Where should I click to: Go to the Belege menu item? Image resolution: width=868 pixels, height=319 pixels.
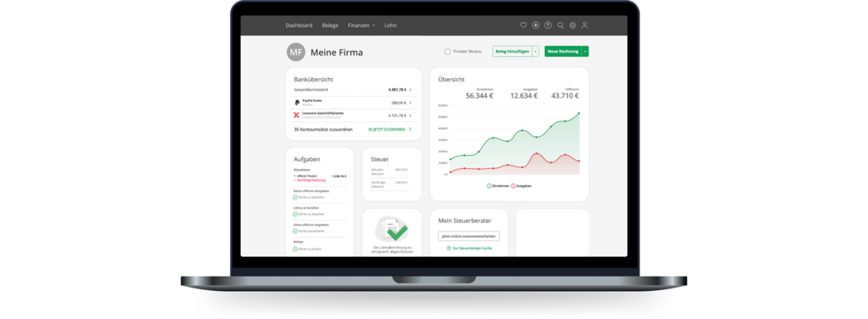(x=330, y=25)
